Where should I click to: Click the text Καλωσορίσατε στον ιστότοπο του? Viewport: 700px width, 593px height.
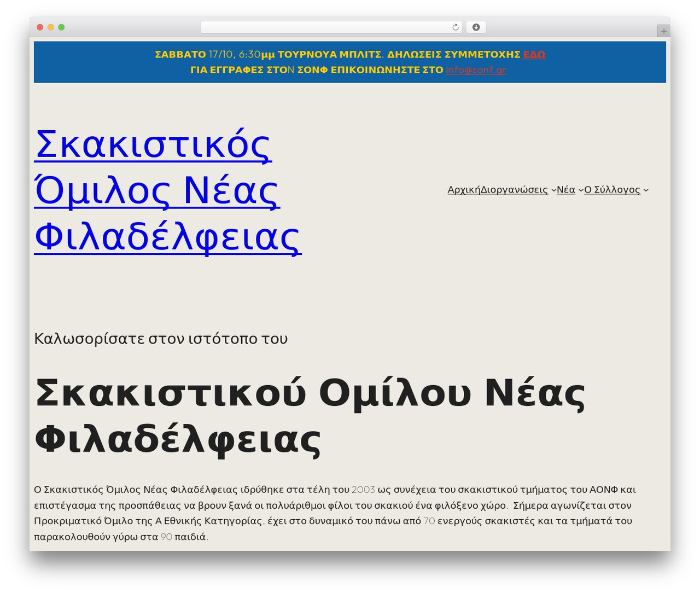(161, 339)
